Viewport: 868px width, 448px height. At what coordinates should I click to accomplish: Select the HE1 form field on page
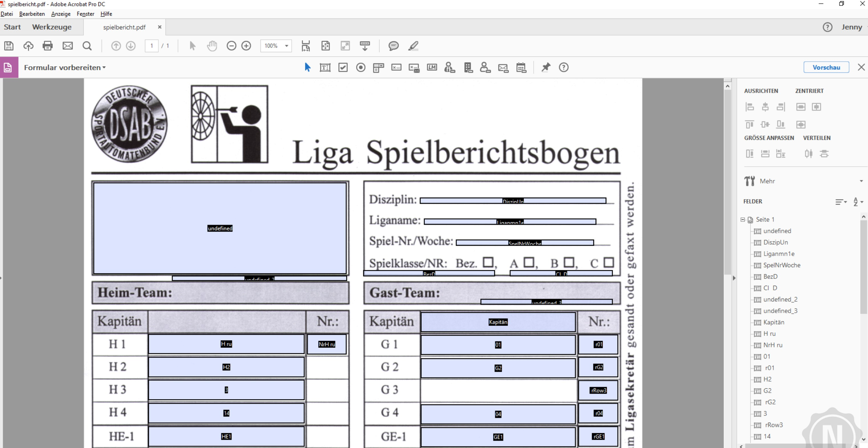[x=226, y=437]
